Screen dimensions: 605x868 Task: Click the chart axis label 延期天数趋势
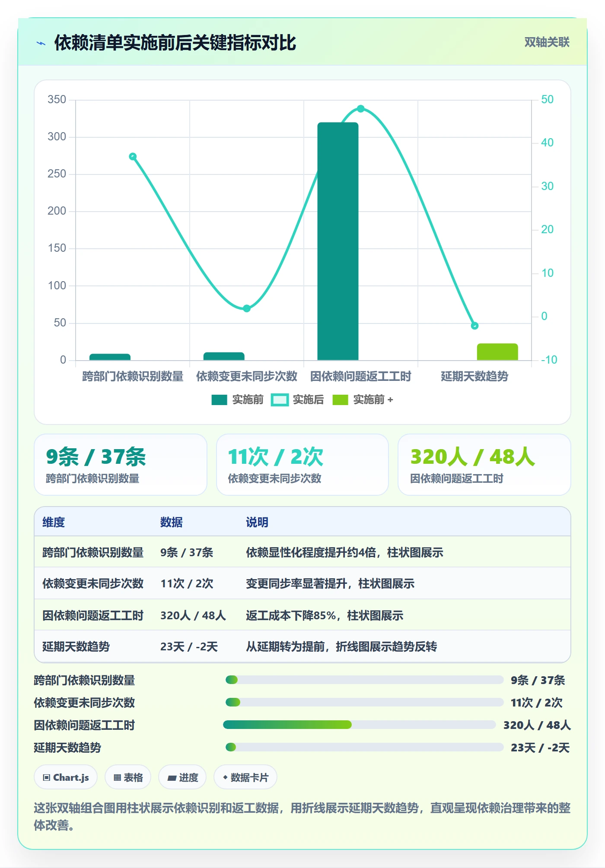click(x=474, y=377)
